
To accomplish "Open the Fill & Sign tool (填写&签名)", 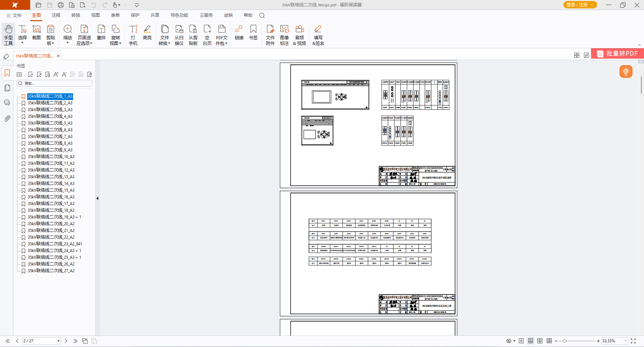I will pos(318,34).
